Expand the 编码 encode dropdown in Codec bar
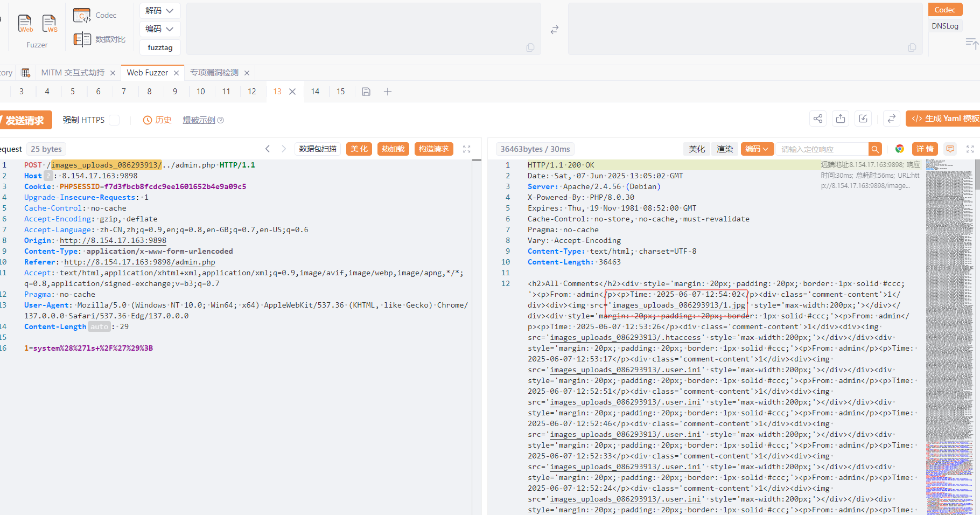This screenshot has height=515, width=980. pos(160,29)
